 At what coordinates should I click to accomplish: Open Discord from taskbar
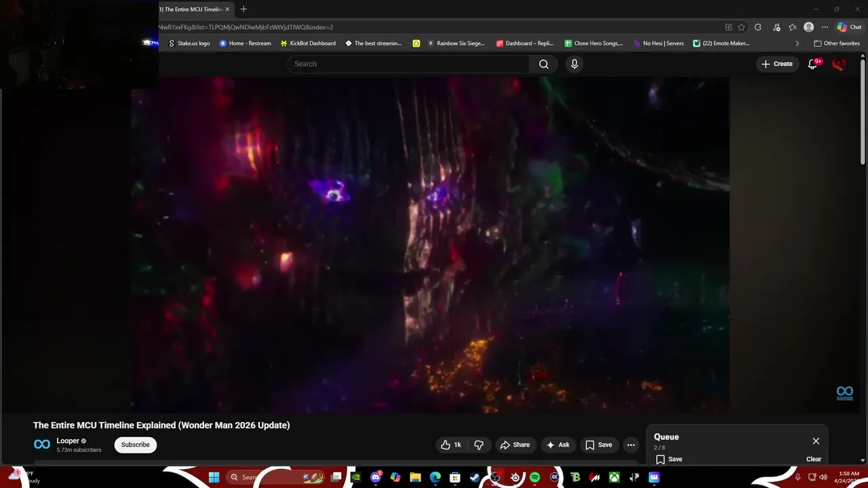point(376,477)
